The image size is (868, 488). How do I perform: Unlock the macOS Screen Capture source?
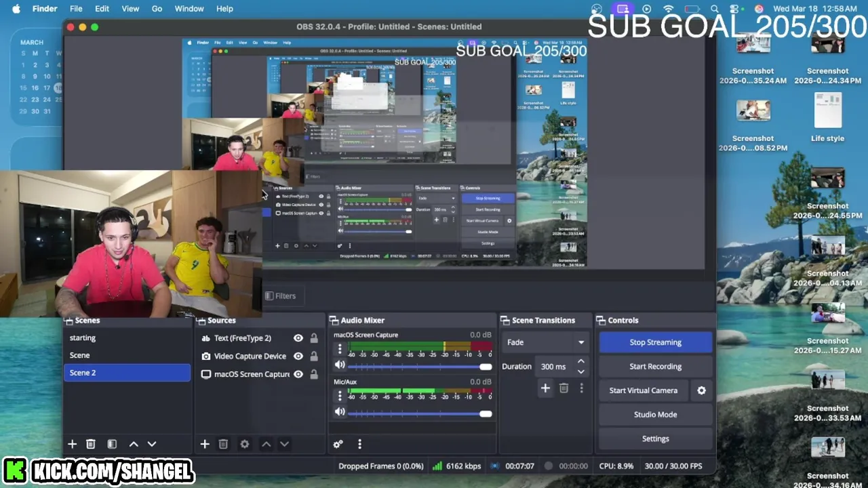click(314, 374)
